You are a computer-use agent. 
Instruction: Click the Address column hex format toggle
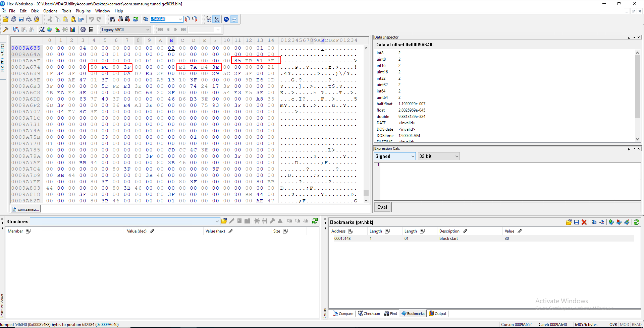(x=351, y=231)
